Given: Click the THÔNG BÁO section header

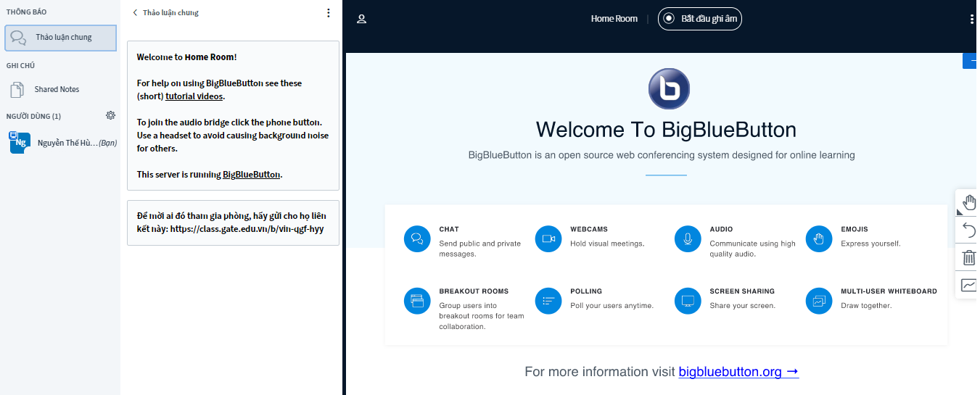Looking at the screenshot, I should 27,12.
